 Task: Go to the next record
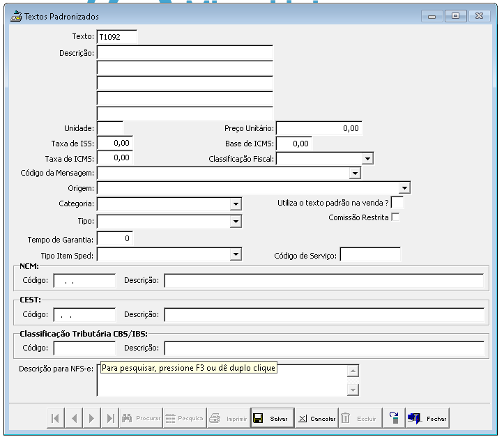point(92,418)
